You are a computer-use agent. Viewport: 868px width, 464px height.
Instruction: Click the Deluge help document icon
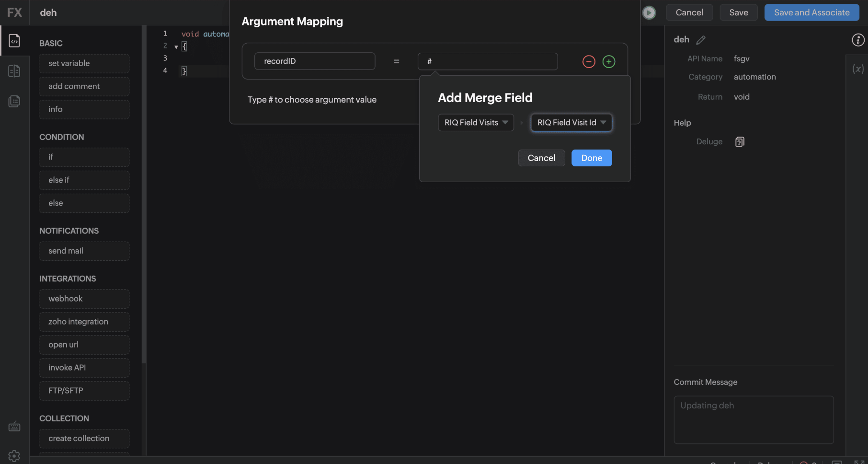click(x=740, y=142)
